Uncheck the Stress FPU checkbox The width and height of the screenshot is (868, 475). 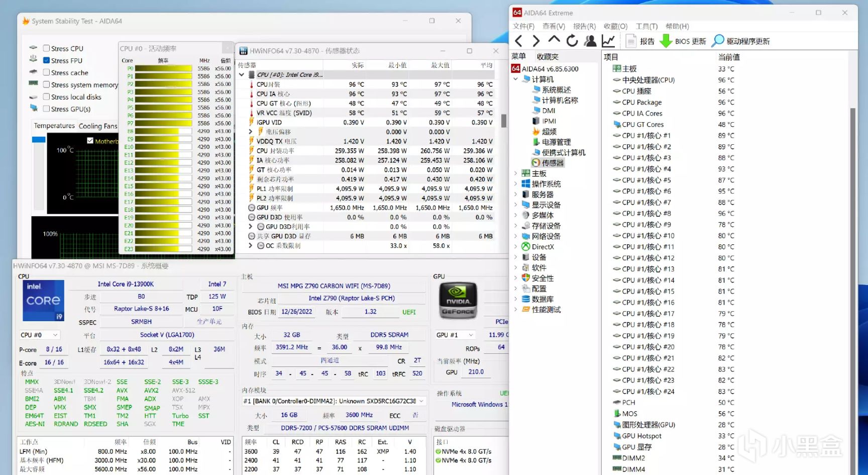click(x=46, y=60)
